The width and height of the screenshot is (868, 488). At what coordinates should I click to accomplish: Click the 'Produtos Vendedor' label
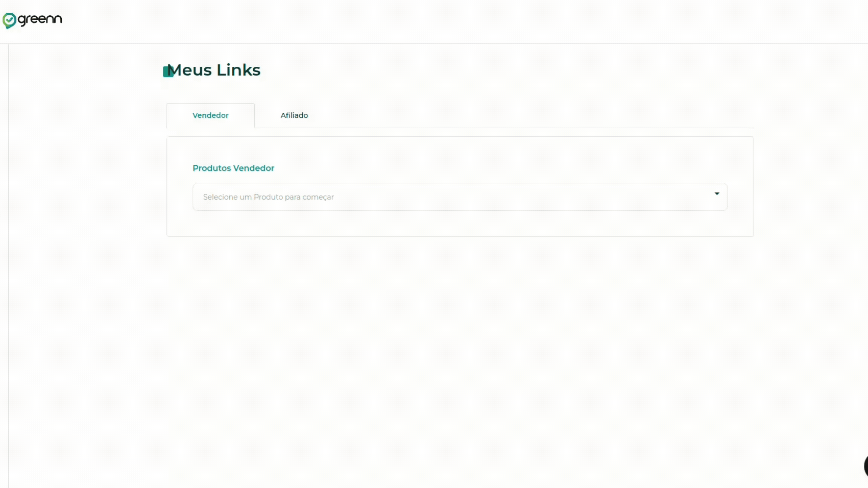coord(233,168)
